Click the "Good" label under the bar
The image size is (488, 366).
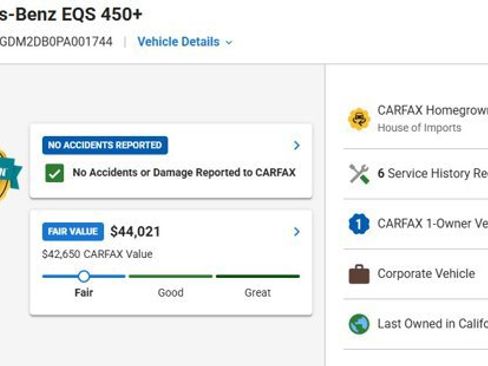pos(171,293)
